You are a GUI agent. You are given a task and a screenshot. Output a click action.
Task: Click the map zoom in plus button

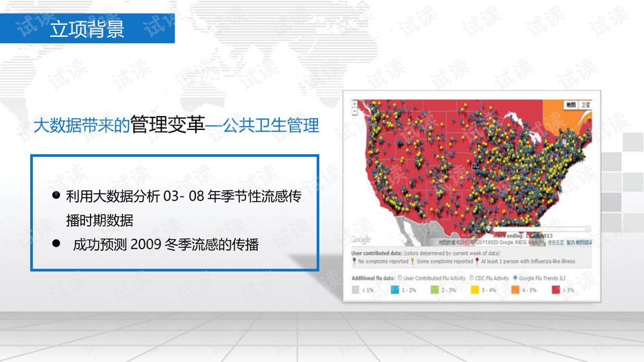[354, 104]
